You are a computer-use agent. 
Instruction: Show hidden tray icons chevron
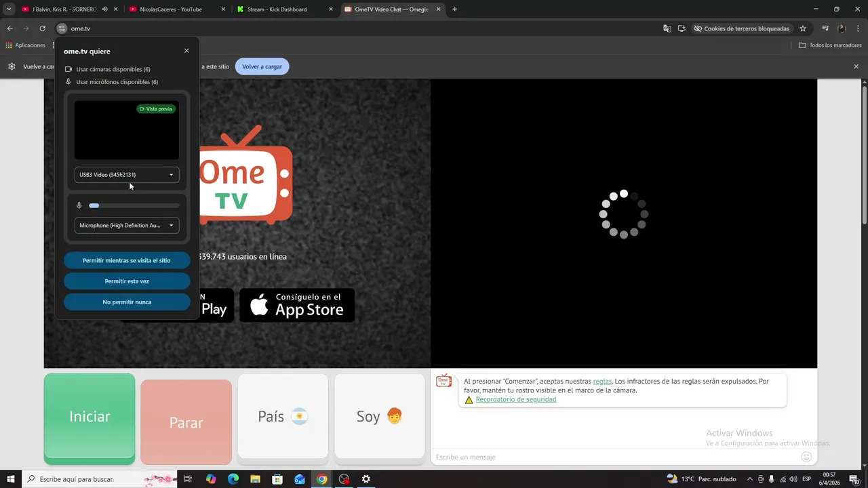(x=749, y=479)
